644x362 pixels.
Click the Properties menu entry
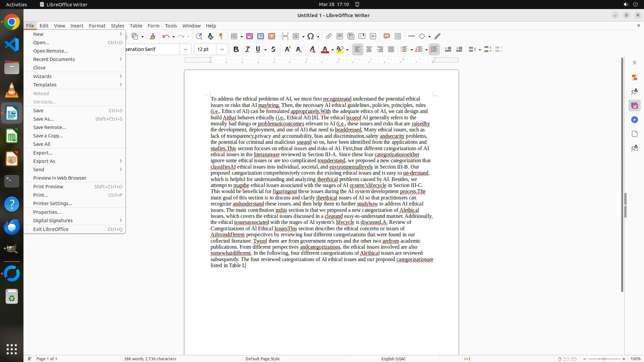[47, 212]
